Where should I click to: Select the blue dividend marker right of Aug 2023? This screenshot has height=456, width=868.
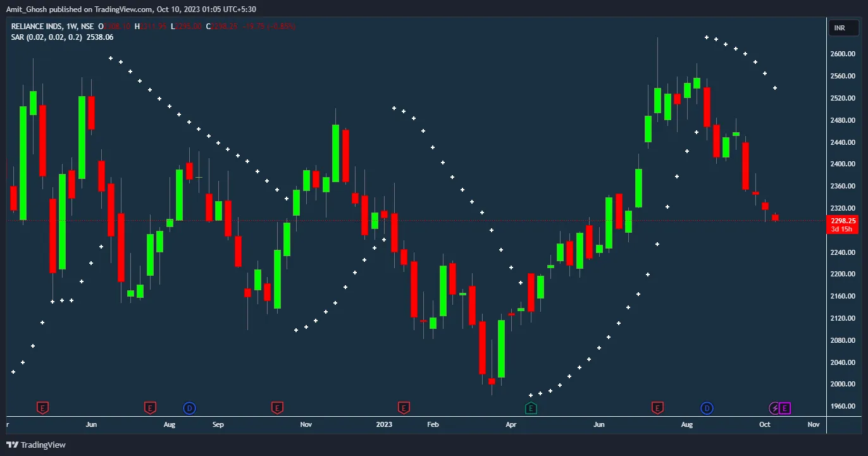click(707, 408)
